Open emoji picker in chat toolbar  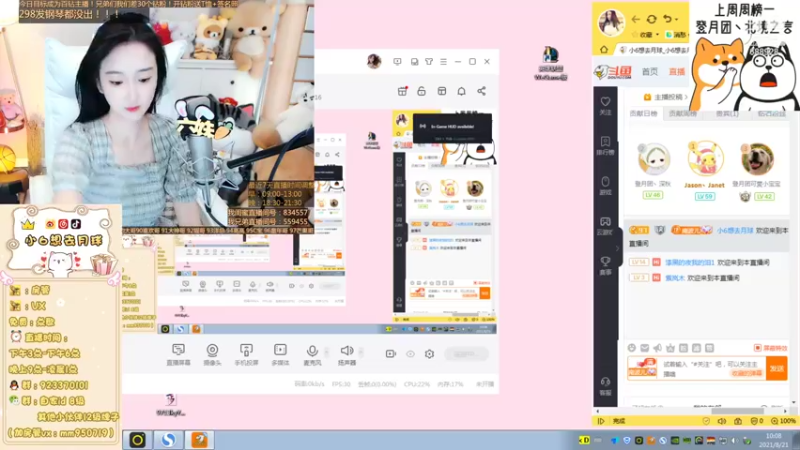[632, 348]
